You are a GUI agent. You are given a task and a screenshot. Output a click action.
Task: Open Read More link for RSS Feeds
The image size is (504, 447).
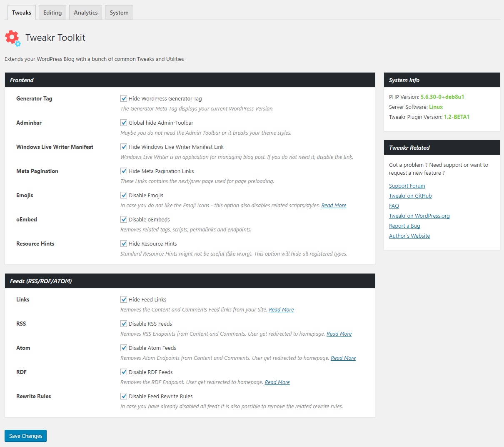pyautogui.click(x=339, y=334)
